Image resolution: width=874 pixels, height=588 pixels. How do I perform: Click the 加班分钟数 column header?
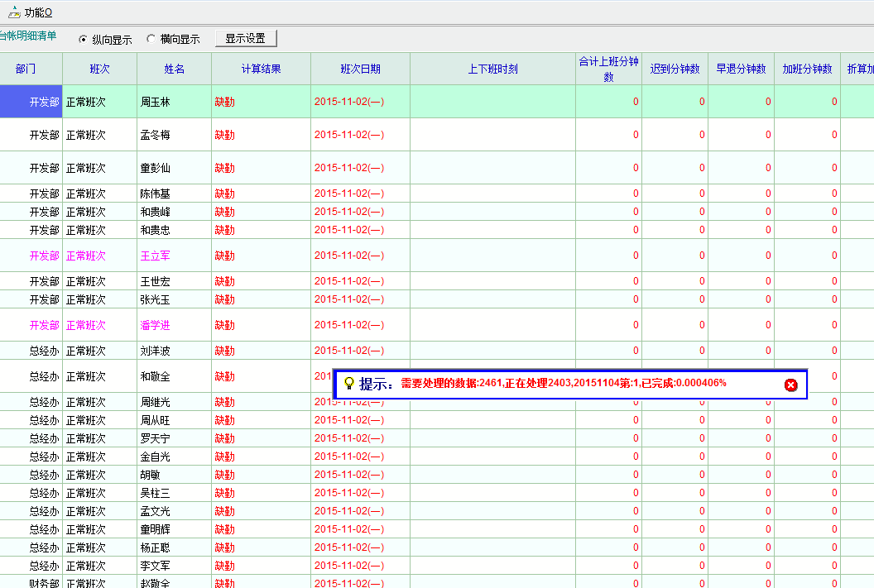[807, 69]
